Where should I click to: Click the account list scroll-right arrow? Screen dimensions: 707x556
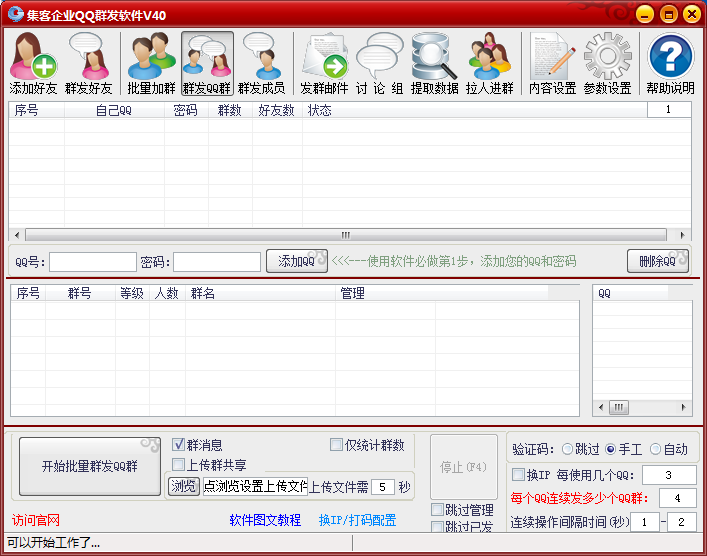(x=682, y=235)
